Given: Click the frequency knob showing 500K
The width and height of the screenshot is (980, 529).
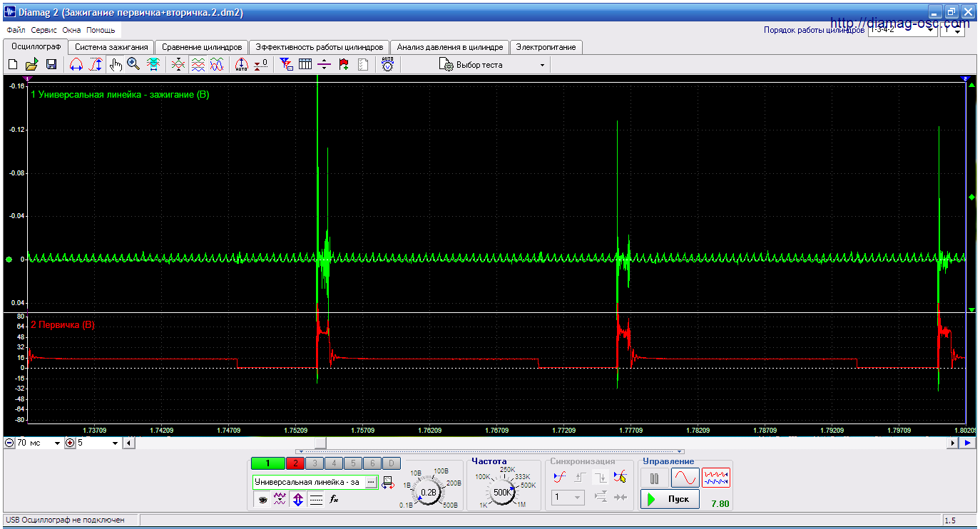Looking at the screenshot, I should pos(502,492).
